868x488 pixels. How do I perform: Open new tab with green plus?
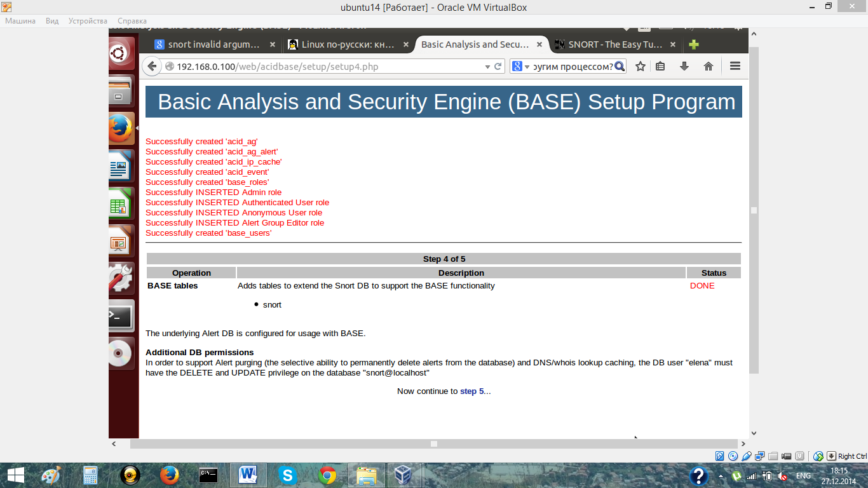pyautogui.click(x=694, y=44)
